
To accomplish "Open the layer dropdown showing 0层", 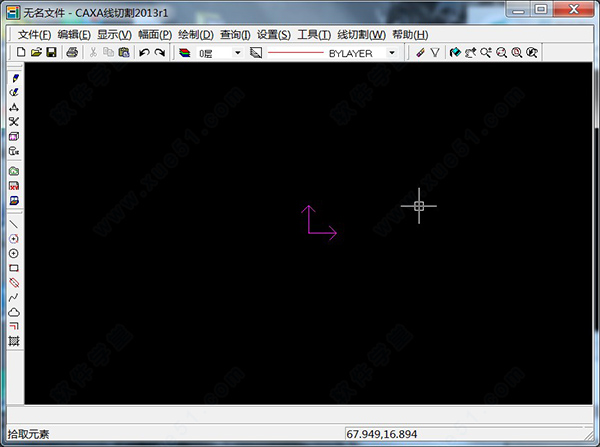I will [237, 52].
